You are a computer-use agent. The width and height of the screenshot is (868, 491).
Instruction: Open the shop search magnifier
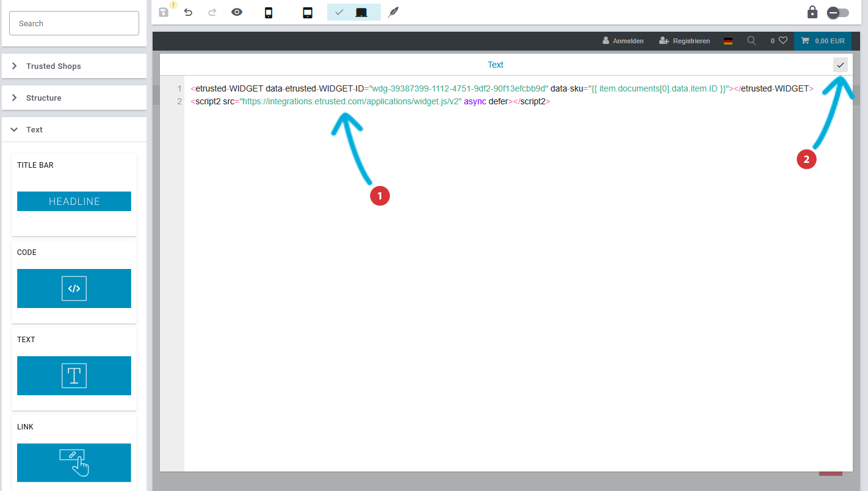pos(751,41)
